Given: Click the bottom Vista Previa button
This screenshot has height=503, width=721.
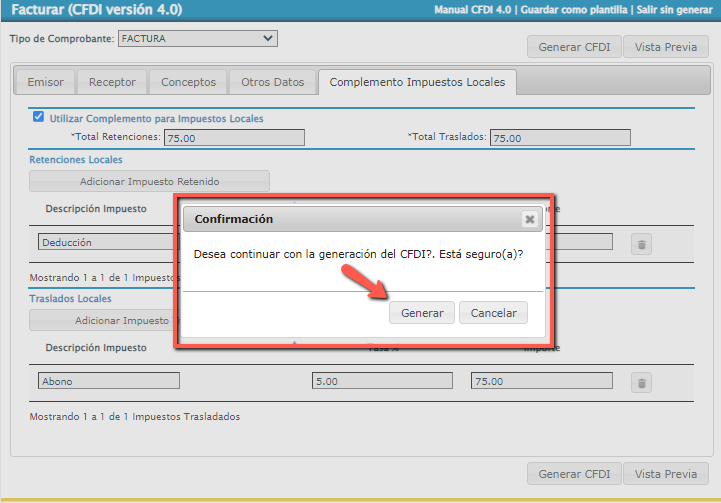Looking at the screenshot, I should tap(666, 474).
